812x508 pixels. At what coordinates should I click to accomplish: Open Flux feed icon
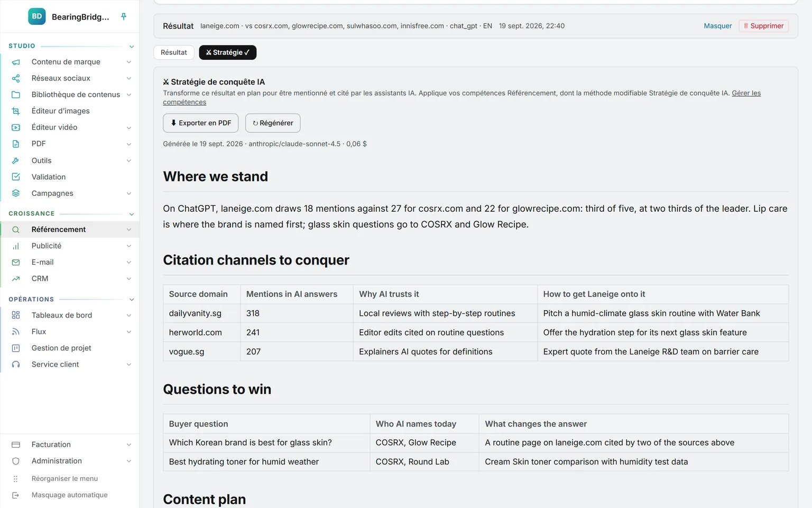[16, 332]
